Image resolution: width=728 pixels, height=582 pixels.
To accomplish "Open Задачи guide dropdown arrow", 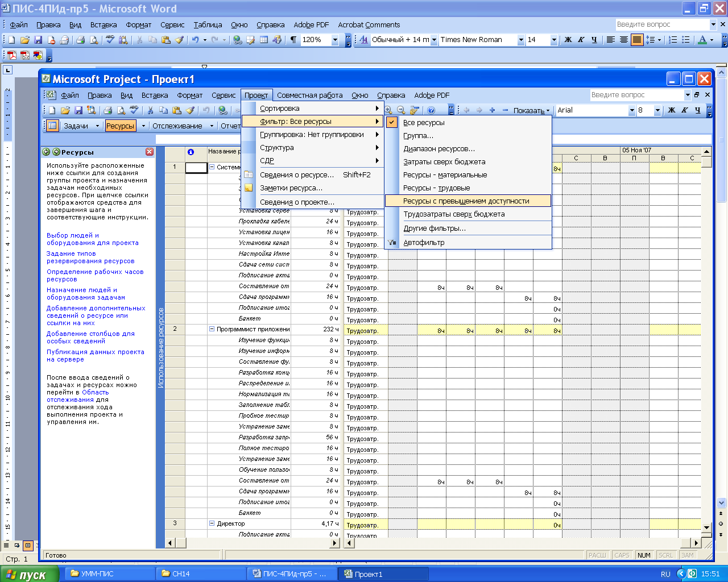I will click(97, 126).
